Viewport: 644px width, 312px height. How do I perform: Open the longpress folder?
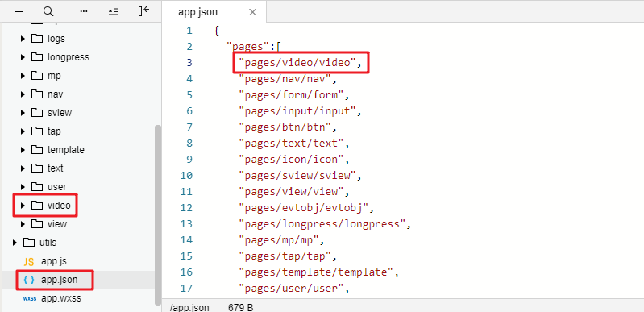pyautogui.click(x=69, y=57)
